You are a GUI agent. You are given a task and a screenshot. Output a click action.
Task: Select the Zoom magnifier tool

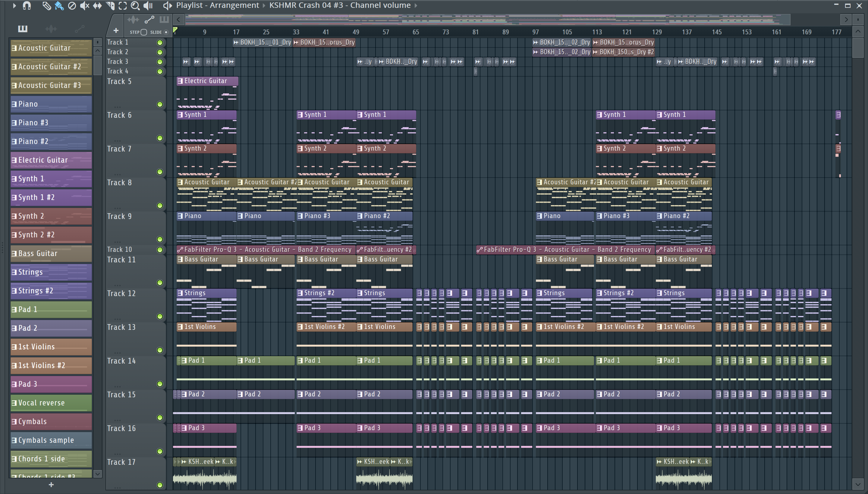[x=135, y=5]
